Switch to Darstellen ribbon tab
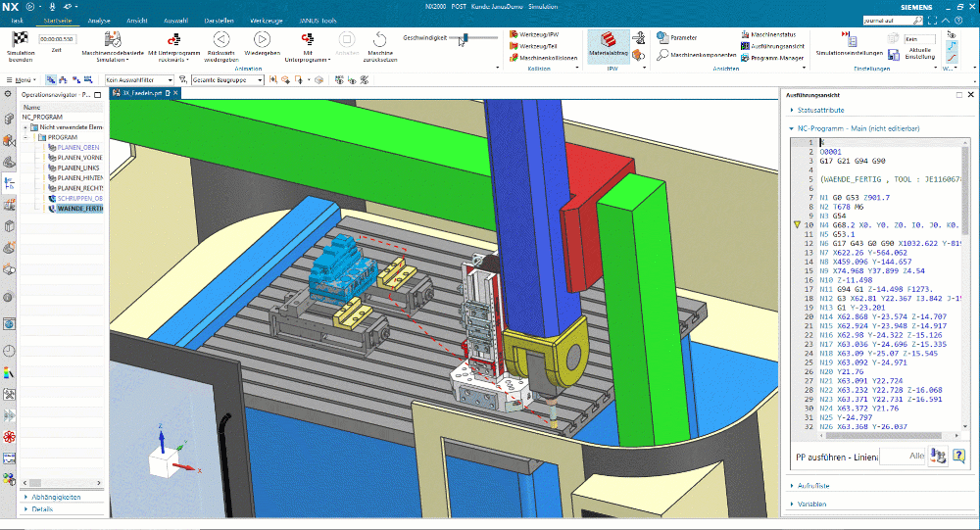 point(219,21)
